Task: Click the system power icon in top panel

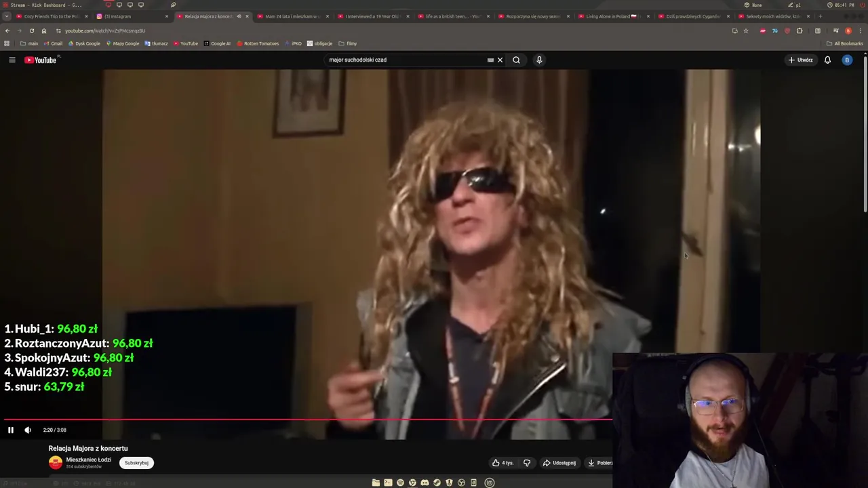Action: (863, 5)
